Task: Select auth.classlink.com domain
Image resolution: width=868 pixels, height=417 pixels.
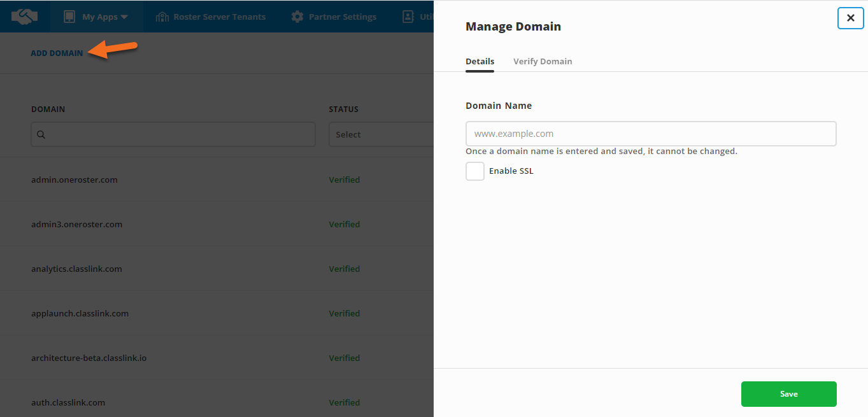Action: click(68, 402)
